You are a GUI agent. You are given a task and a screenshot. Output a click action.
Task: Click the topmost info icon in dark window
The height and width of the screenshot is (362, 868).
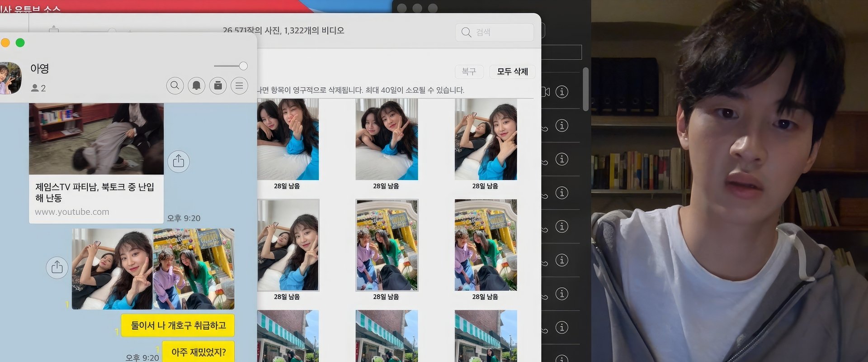[561, 92]
